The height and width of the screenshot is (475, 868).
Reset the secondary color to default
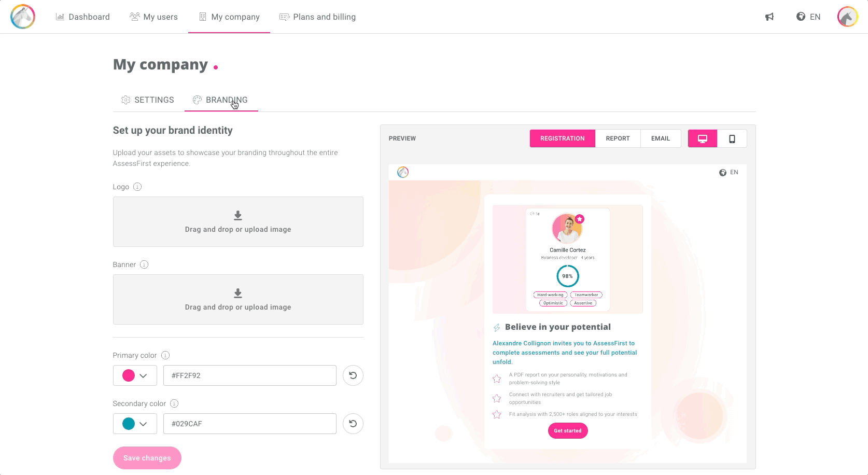[353, 424]
